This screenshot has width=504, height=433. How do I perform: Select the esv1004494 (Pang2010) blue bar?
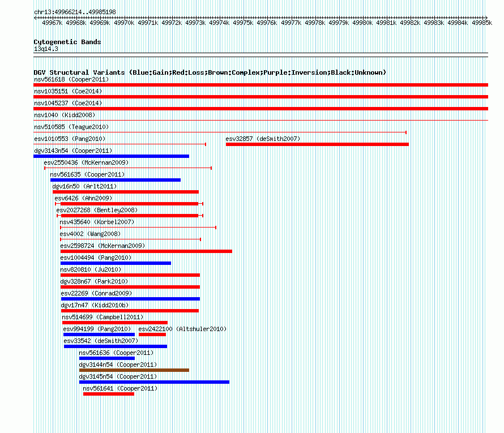pyautogui.click(x=116, y=263)
